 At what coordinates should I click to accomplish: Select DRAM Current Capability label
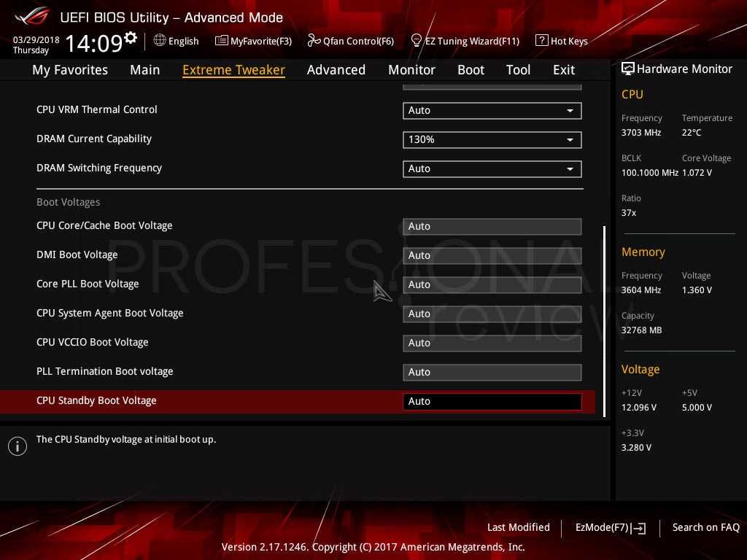point(94,139)
